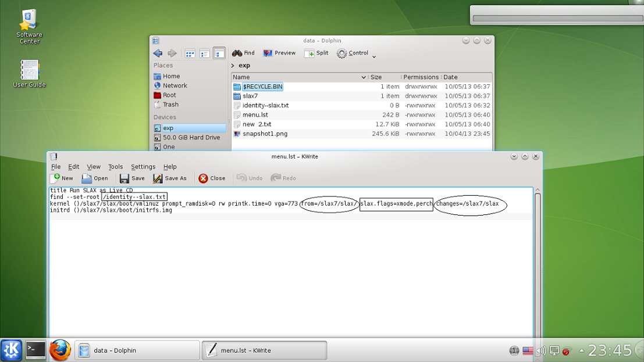Click the Redo button in KWrite
The height and width of the screenshot is (362, 644).
point(283,178)
